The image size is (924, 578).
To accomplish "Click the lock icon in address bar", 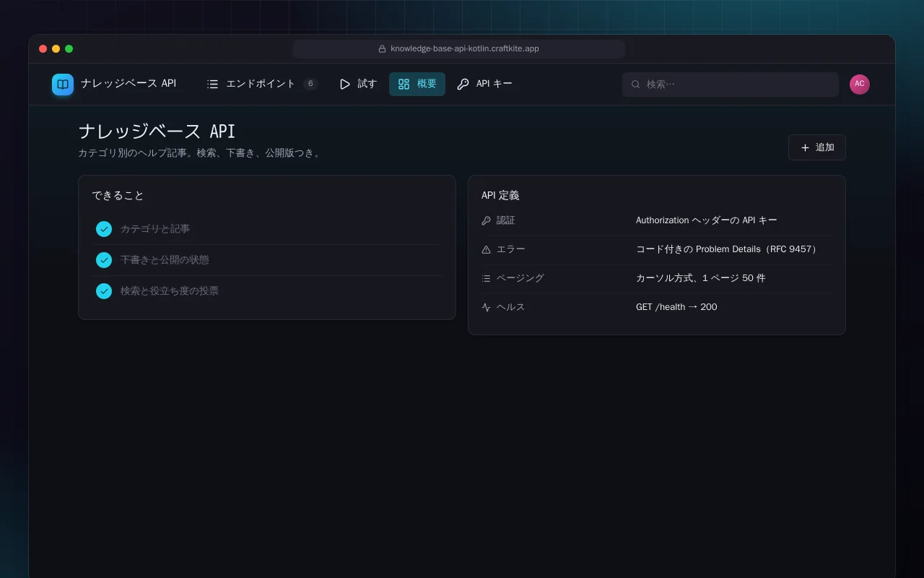I will (x=382, y=49).
